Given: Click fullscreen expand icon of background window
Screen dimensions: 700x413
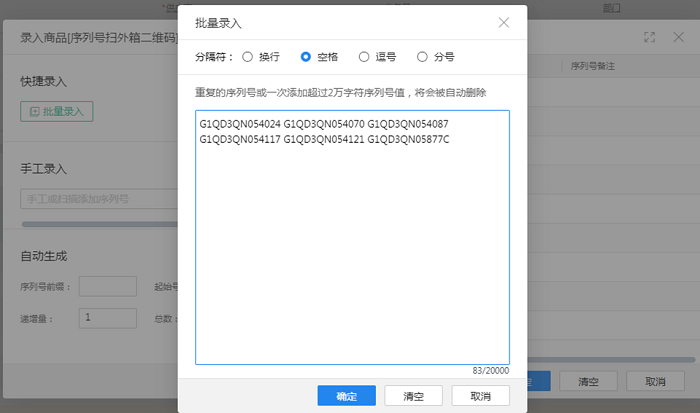Looking at the screenshot, I should coord(650,37).
